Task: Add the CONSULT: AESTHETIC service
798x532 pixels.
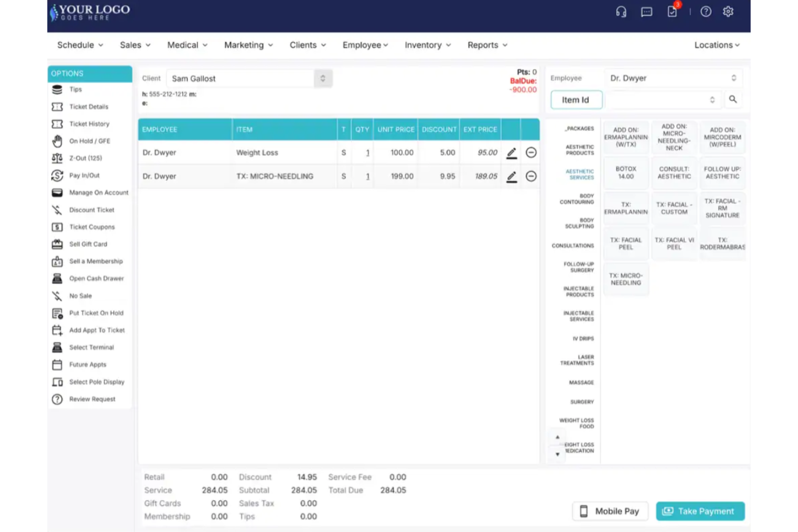Action: [x=675, y=173]
